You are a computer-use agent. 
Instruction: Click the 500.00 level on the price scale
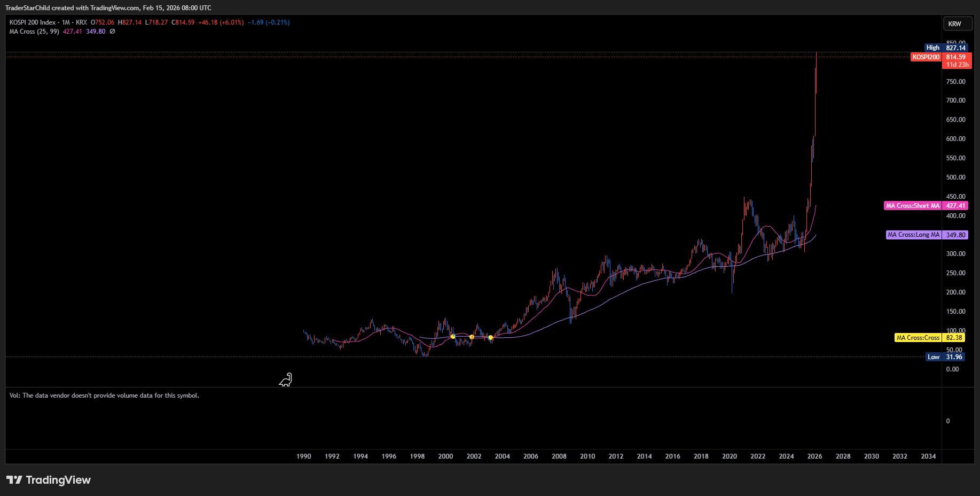(955, 177)
